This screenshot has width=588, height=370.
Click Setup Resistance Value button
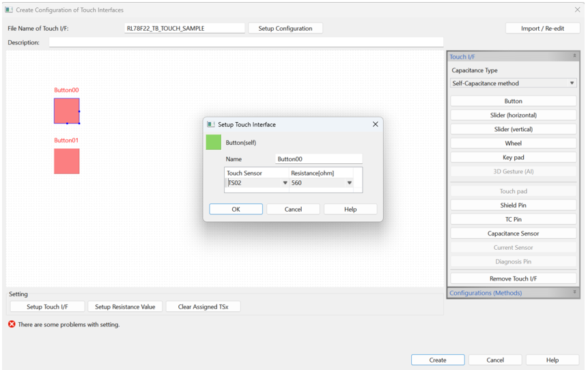point(125,307)
